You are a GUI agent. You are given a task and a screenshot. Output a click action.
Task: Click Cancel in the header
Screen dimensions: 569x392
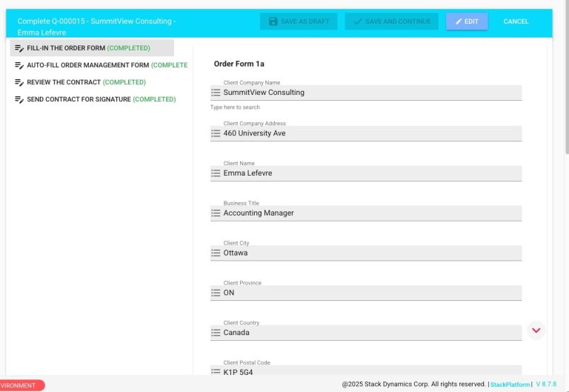[x=516, y=21]
